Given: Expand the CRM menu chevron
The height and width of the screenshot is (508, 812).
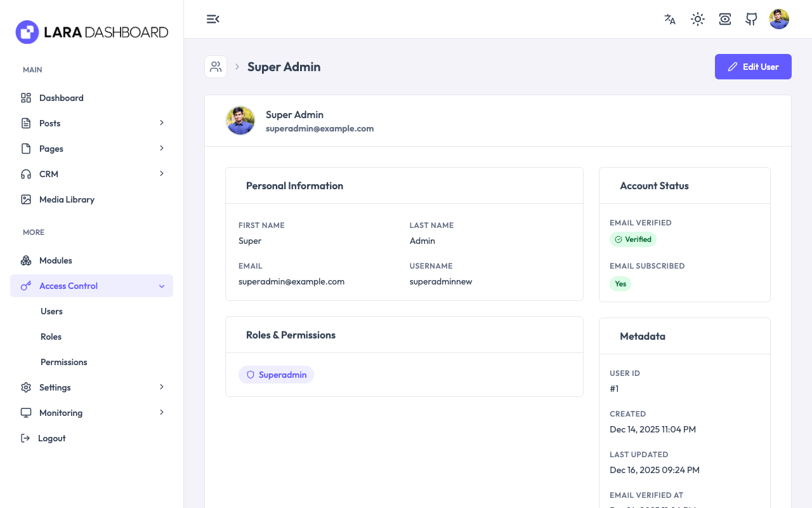Looking at the screenshot, I should tap(162, 173).
